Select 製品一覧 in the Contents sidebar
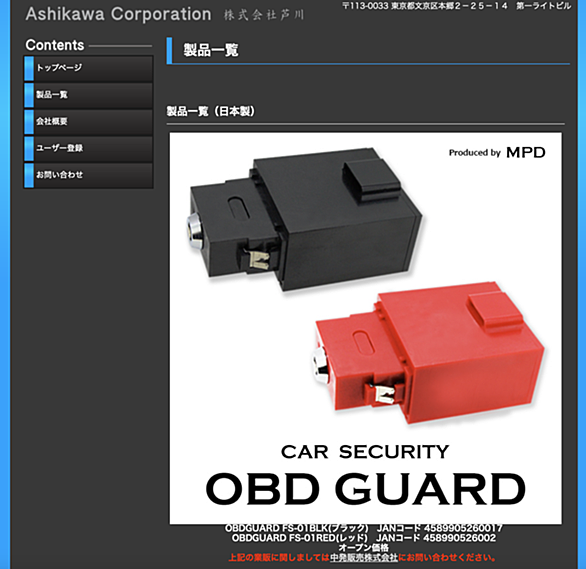This screenshot has height=569, width=586. pos(89,95)
